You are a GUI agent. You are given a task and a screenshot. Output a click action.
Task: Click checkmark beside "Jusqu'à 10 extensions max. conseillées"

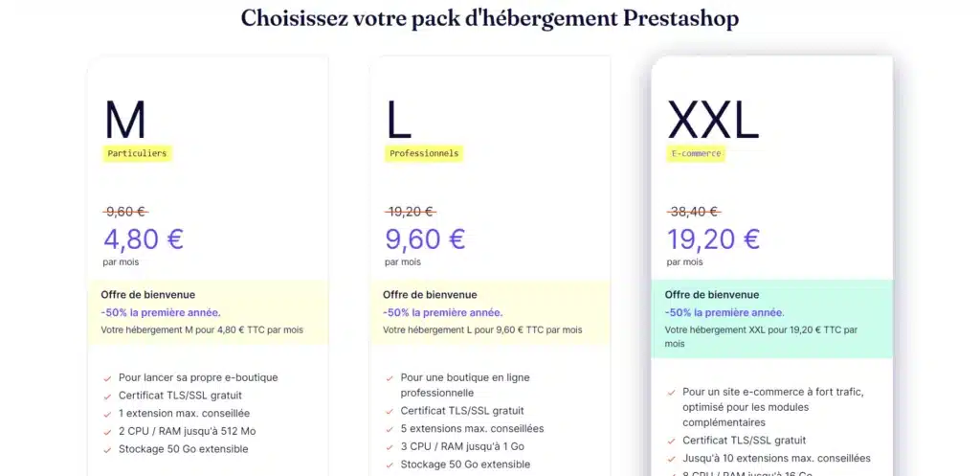coord(671,459)
